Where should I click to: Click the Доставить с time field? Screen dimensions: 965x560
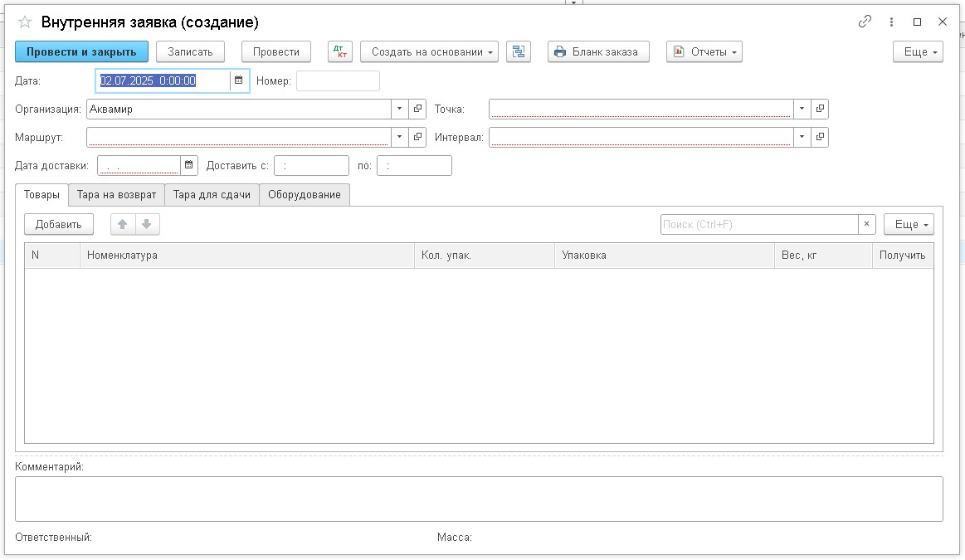[311, 165]
